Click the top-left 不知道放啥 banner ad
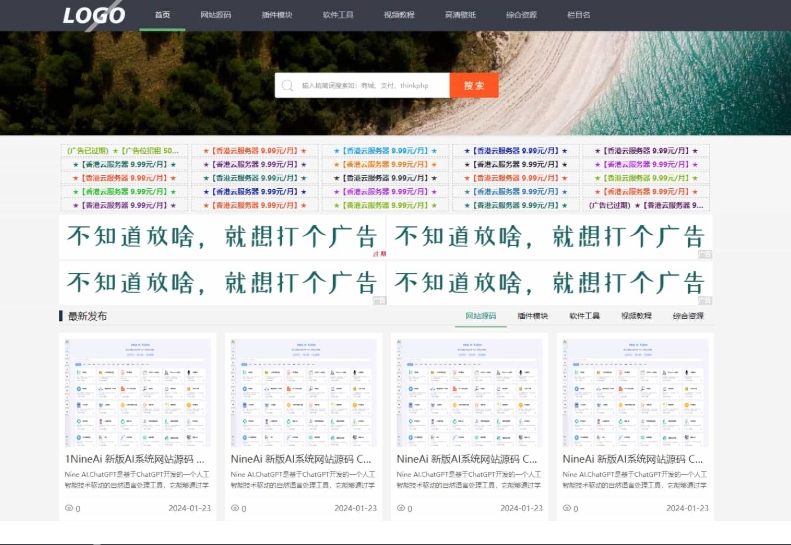 222,237
